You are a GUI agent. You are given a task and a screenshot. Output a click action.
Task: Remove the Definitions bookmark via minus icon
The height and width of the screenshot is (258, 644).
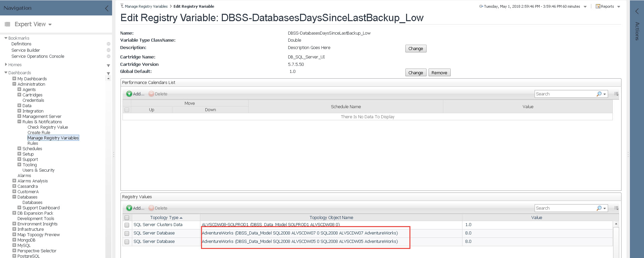click(x=108, y=44)
